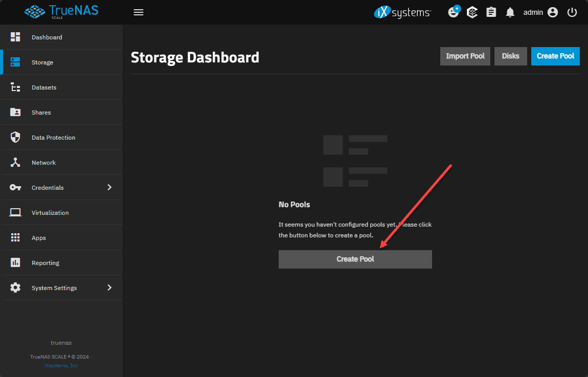Open the feedback smiley icon
Viewport: 588px width, 377px height.
click(x=453, y=12)
